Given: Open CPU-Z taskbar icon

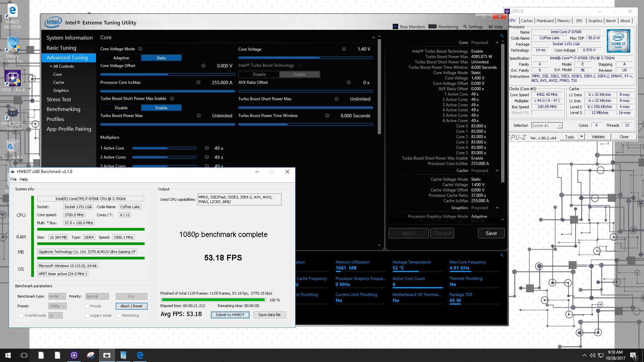Looking at the screenshot, I should (74, 355).
